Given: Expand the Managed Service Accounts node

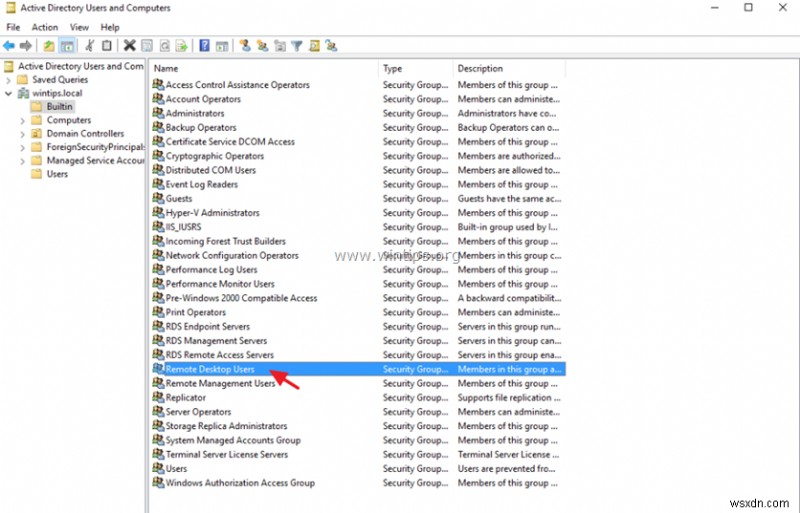Looking at the screenshot, I should click(22, 161).
